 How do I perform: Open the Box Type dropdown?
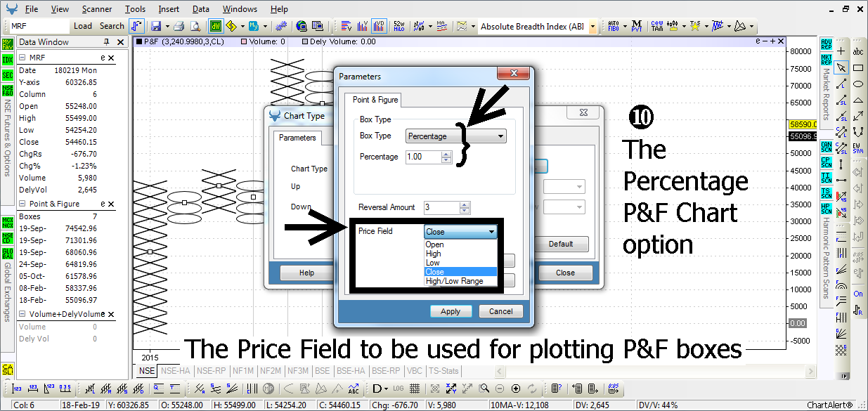pos(456,136)
